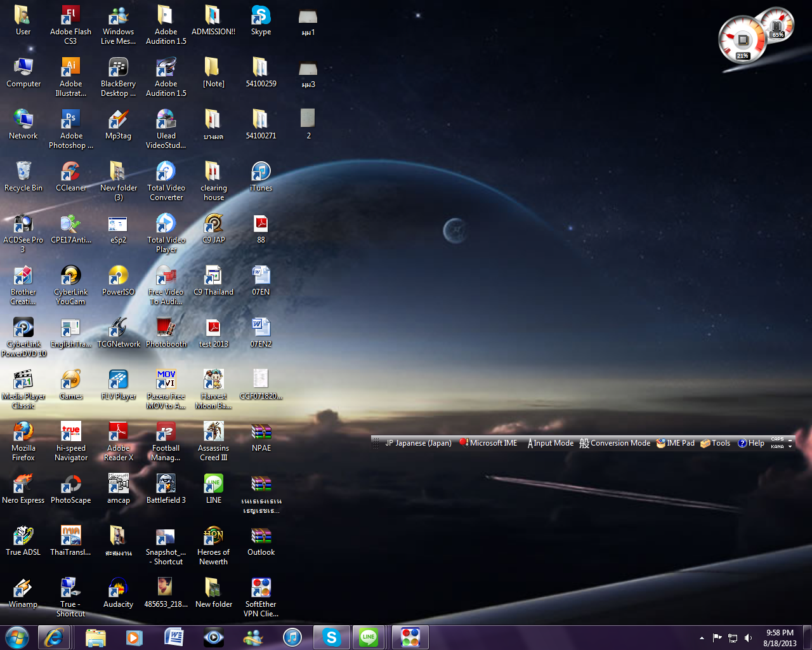
Task: Select the clearing house folder
Action: coord(213,181)
